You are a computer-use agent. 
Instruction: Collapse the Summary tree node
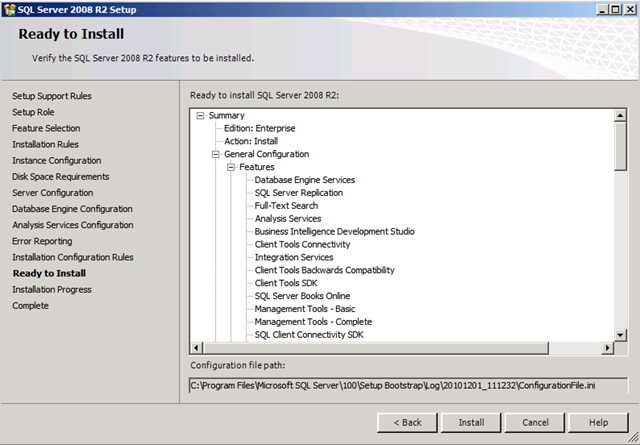(x=200, y=116)
